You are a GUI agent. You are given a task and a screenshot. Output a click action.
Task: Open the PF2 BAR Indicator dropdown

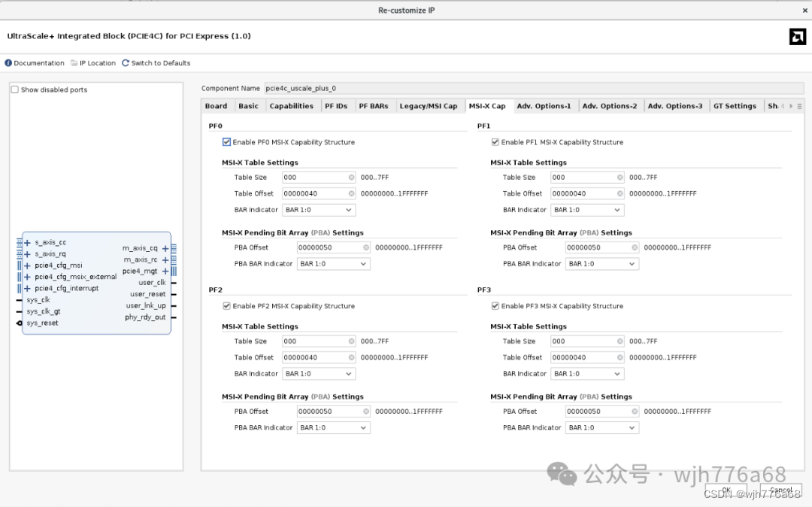tap(319, 374)
